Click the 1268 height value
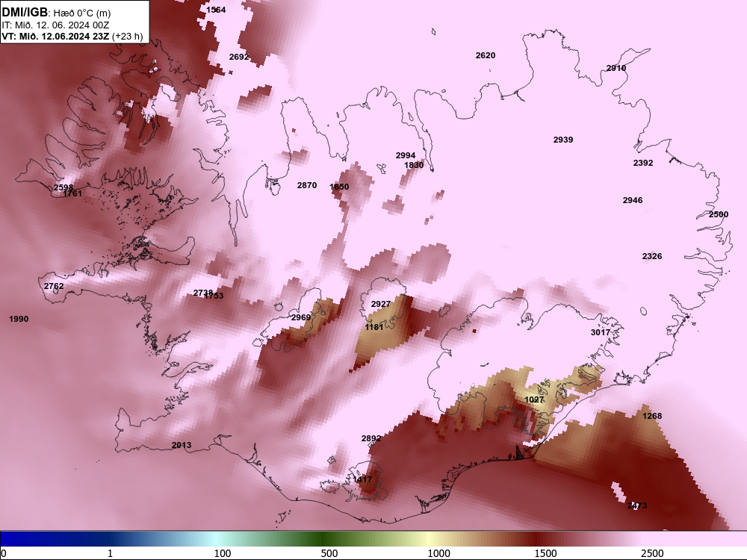 (x=652, y=416)
